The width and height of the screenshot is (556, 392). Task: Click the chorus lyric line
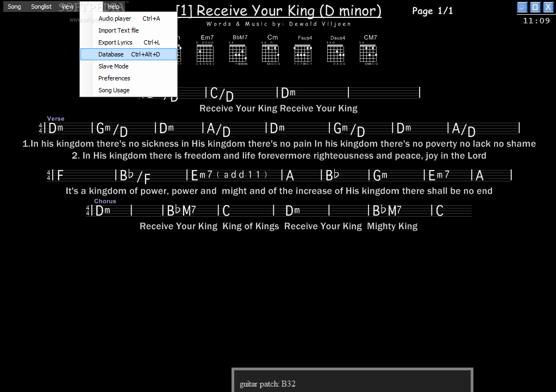click(x=278, y=226)
